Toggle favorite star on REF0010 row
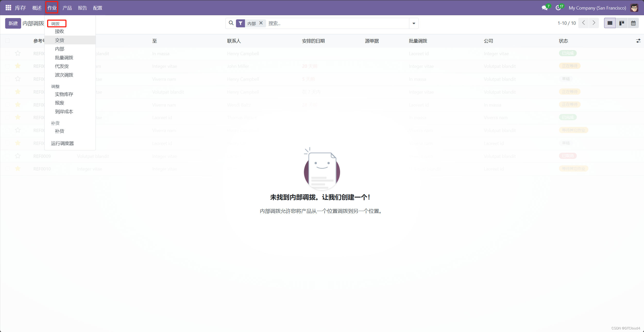 (x=18, y=169)
